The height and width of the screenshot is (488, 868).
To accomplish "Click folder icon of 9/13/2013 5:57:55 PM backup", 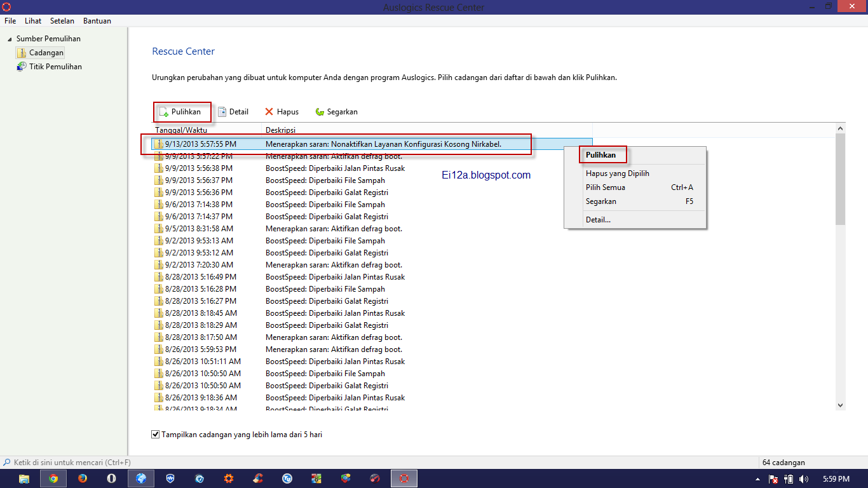I will pyautogui.click(x=159, y=144).
